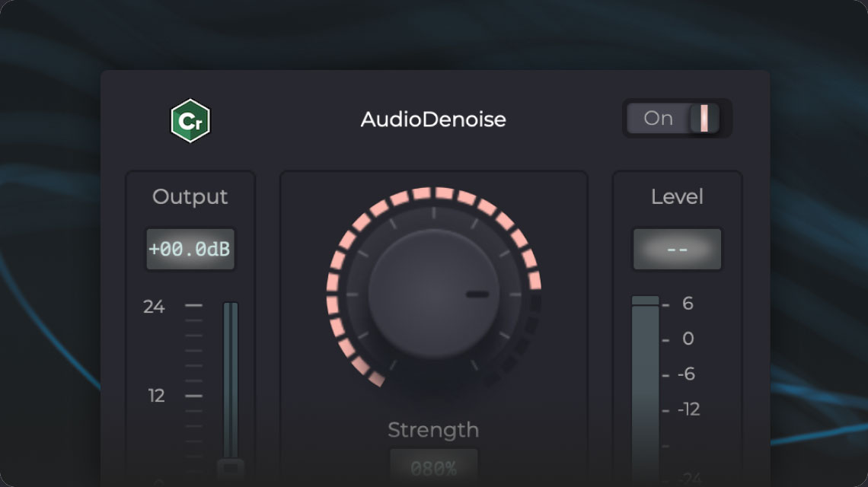Viewport: 868px width, 487px height.
Task: Click the Strength knob center
Action: tap(433, 294)
